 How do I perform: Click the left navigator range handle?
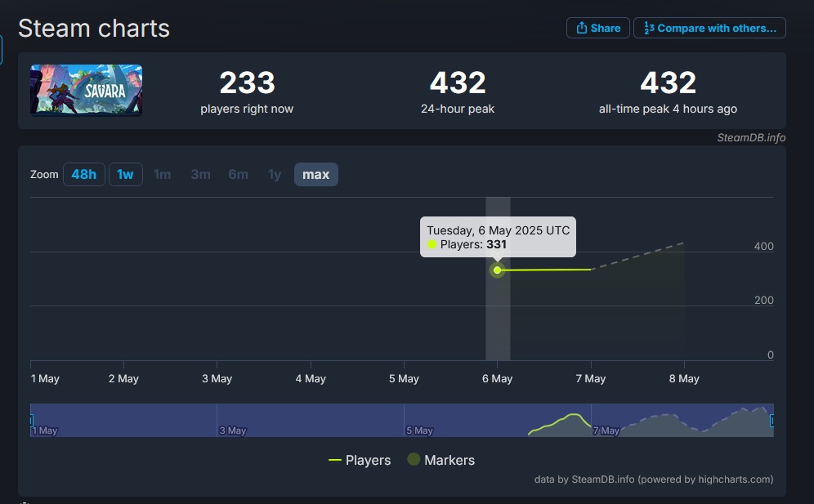coord(32,421)
